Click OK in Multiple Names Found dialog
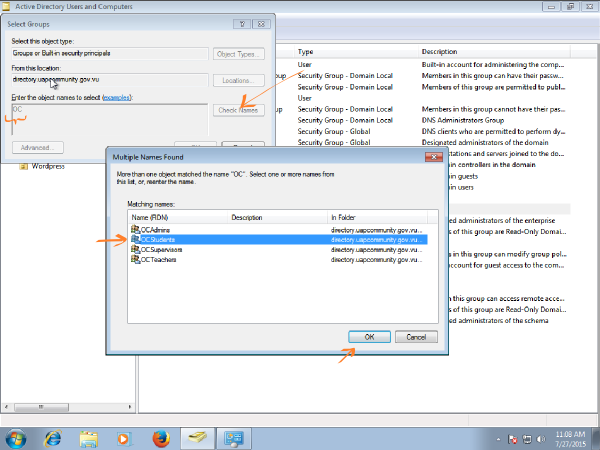The width and height of the screenshot is (600, 450). click(x=369, y=337)
